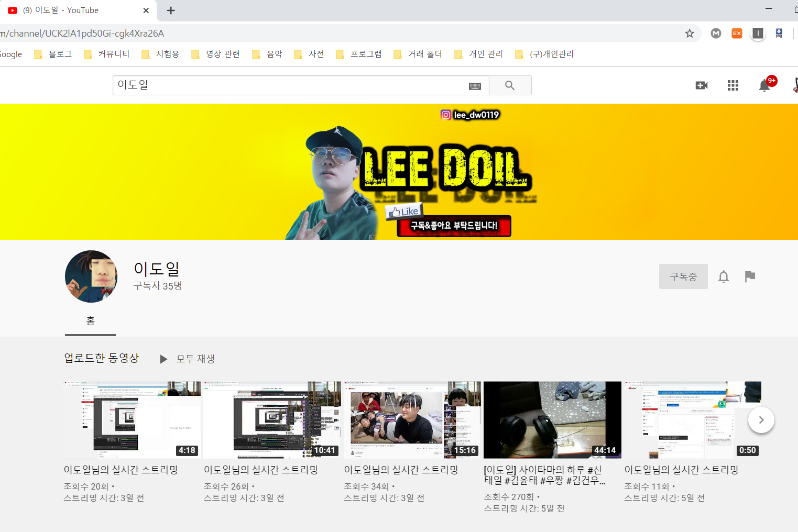Open the 거래 폴더 bookmark folder
This screenshot has height=532, width=798.
(x=418, y=54)
